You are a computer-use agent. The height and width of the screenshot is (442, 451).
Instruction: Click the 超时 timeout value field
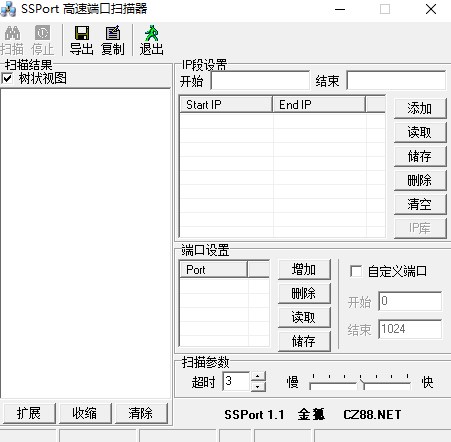(236, 381)
